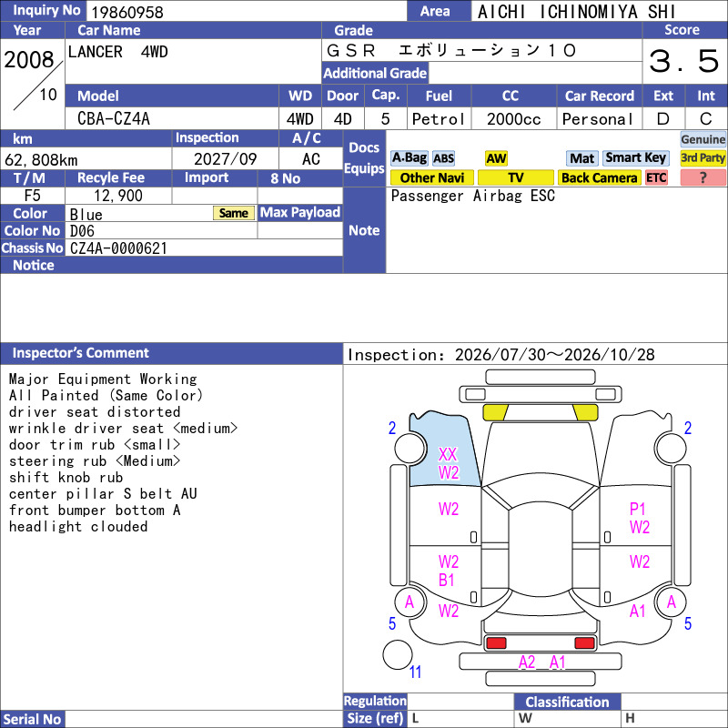
Task: Click the red left tail light
Action: [x=495, y=643]
